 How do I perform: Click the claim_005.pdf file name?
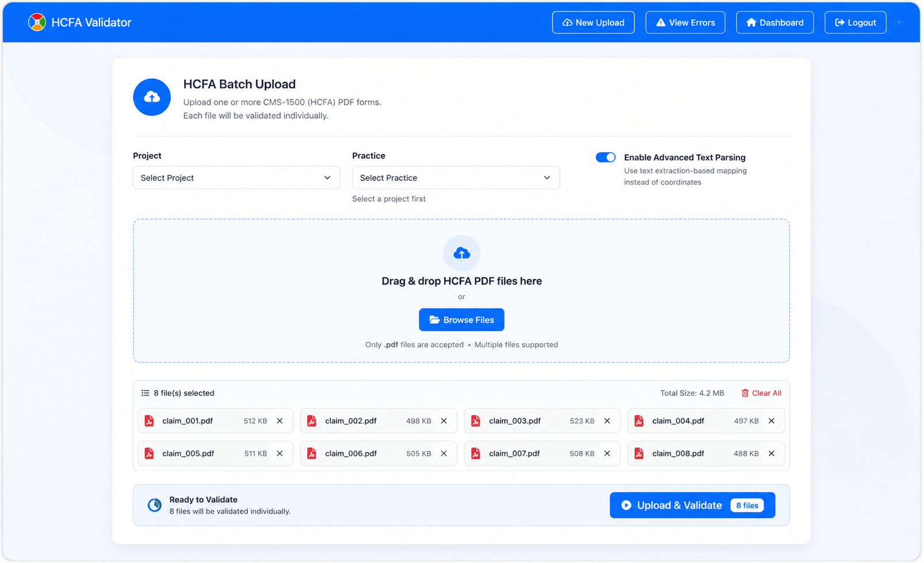[x=188, y=454]
